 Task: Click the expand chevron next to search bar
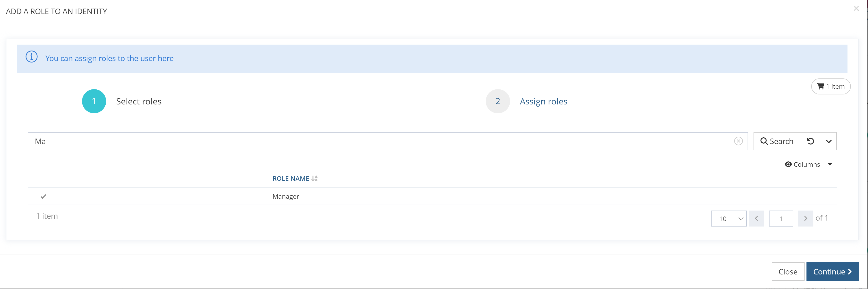click(x=829, y=141)
